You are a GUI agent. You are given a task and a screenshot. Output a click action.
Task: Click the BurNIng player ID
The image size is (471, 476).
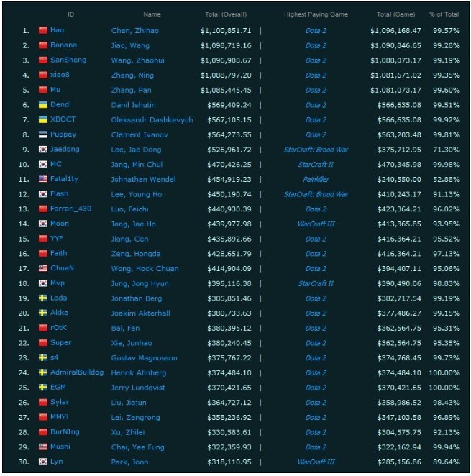click(x=65, y=432)
